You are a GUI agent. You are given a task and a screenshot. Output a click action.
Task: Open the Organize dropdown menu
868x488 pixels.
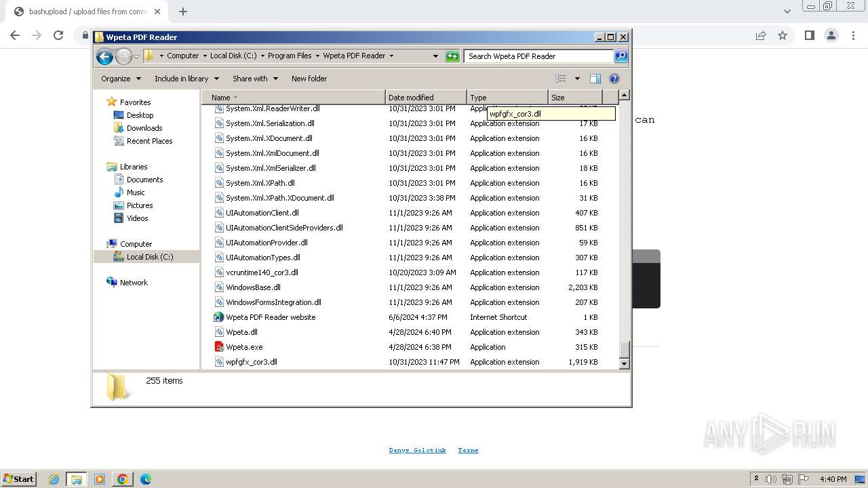click(x=121, y=79)
